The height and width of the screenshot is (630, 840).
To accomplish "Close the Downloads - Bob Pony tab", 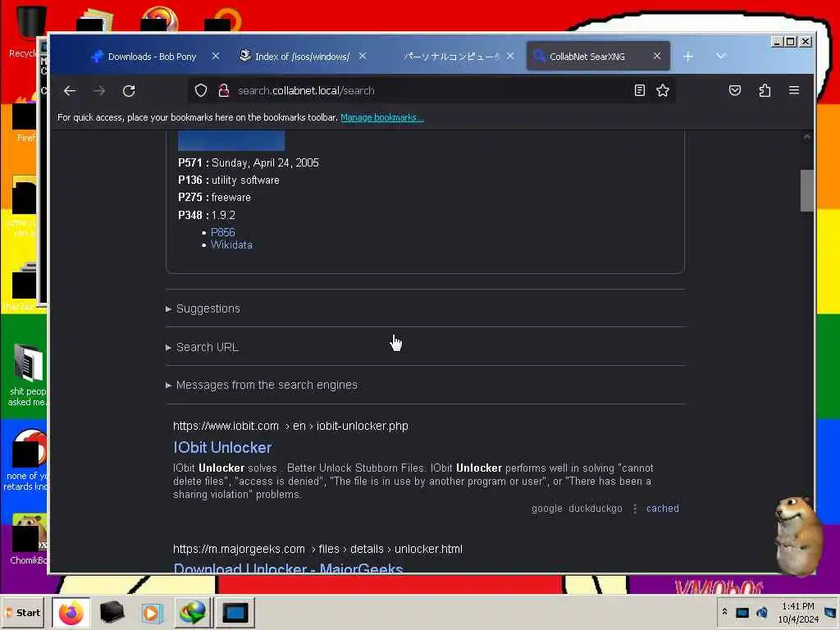I will (x=216, y=56).
